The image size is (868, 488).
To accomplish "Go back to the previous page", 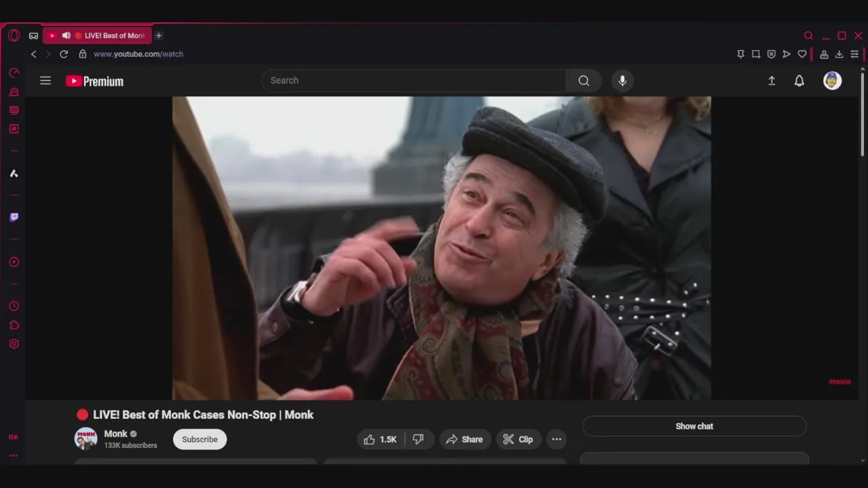I will tap(33, 54).
